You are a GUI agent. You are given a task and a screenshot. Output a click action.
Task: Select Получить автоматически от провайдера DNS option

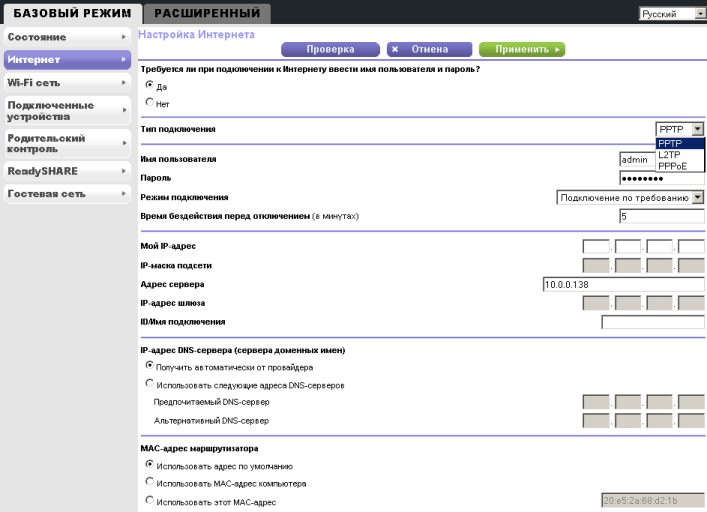point(150,365)
